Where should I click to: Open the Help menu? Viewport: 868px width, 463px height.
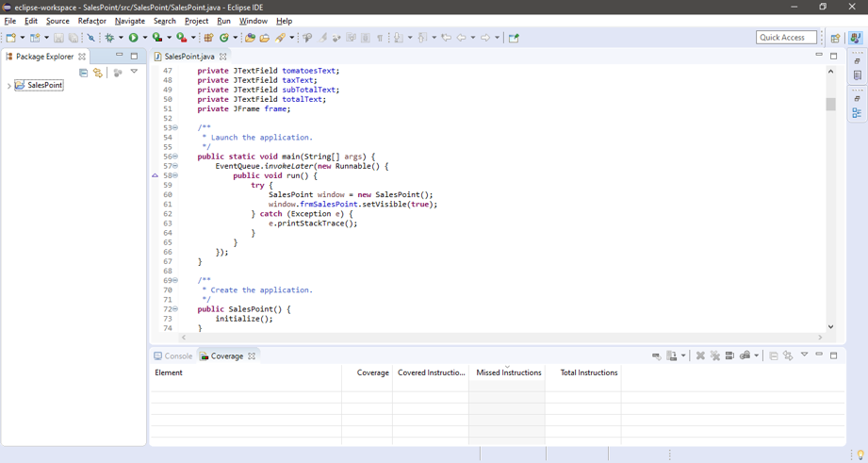[x=284, y=21]
